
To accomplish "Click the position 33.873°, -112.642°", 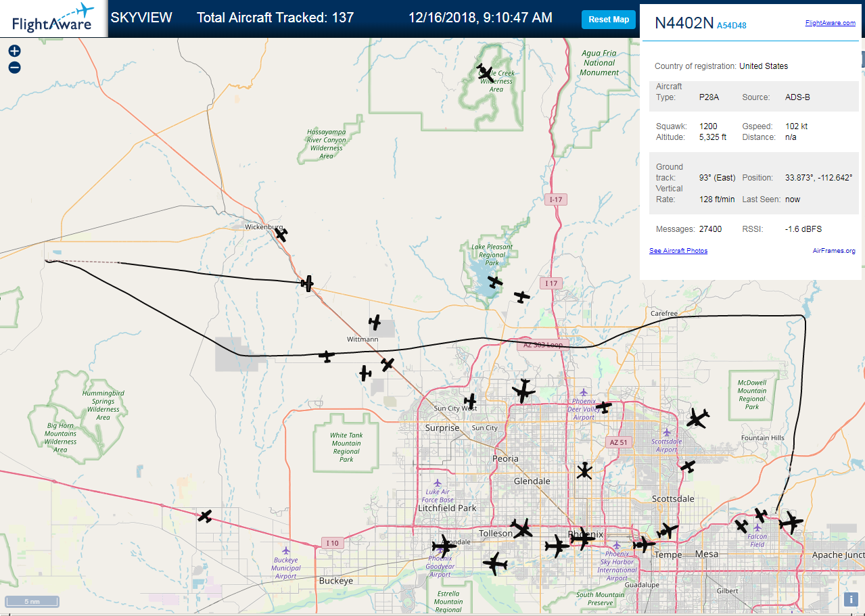I will 818,178.
